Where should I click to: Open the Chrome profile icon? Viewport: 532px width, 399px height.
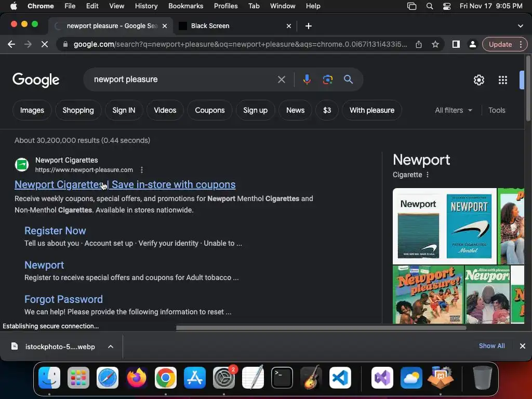pos(472,44)
